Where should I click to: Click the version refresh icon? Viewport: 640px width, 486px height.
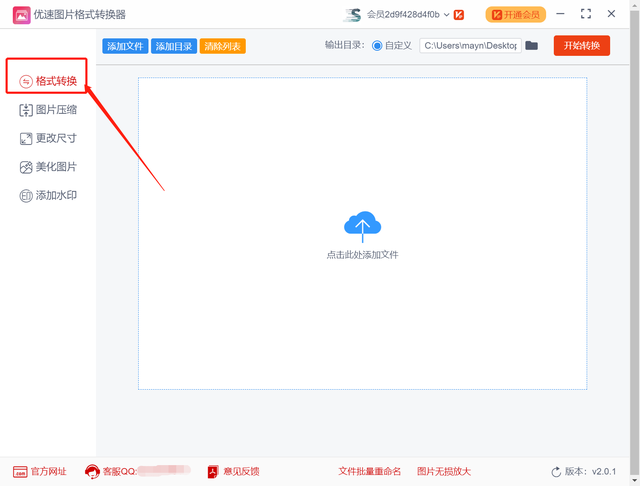coord(556,472)
